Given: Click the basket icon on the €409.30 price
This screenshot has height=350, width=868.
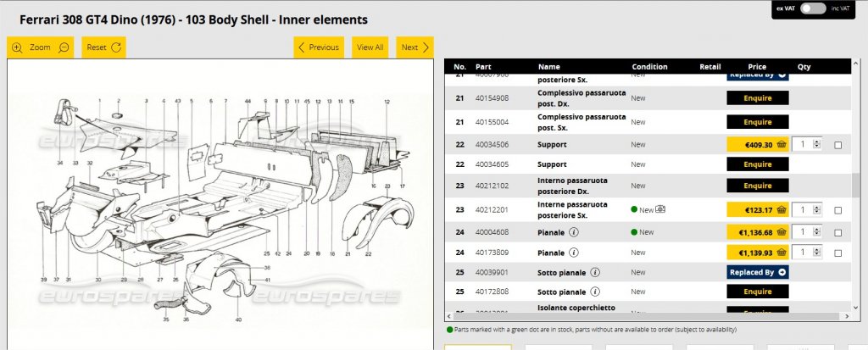Looking at the screenshot, I should point(781,144).
